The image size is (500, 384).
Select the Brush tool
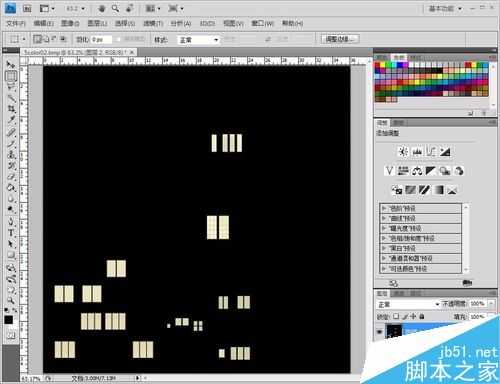click(11, 144)
